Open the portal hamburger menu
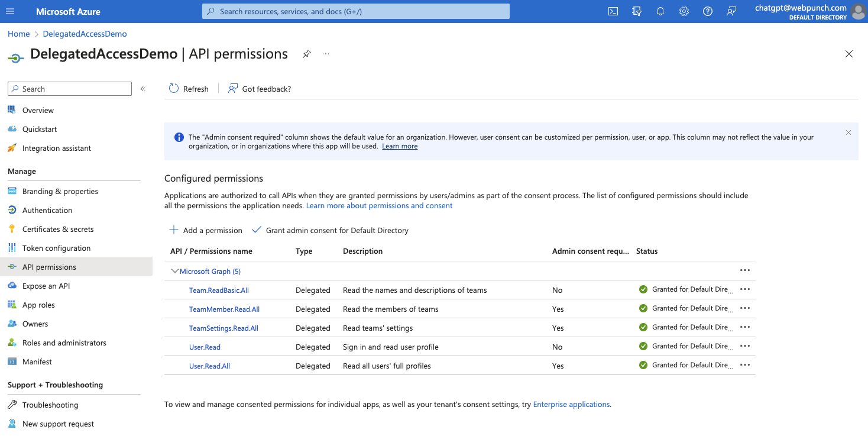The width and height of the screenshot is (868, 436). (10, 11)
